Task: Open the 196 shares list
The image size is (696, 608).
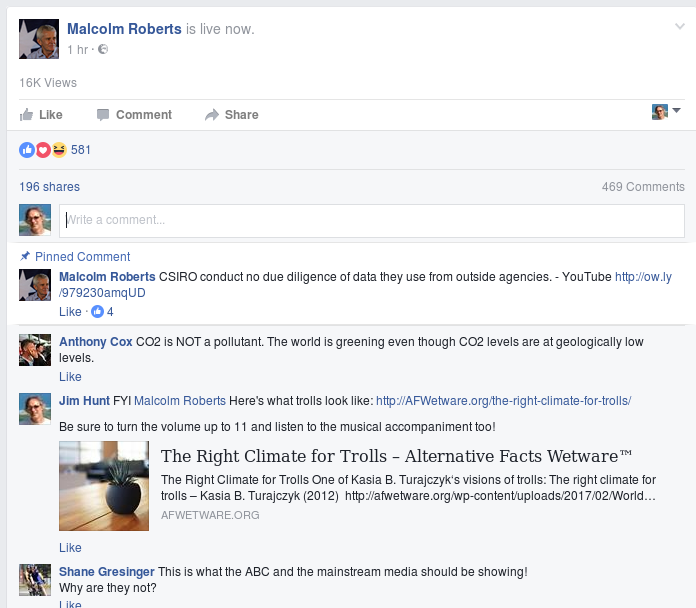Action: tap(49, 187)
